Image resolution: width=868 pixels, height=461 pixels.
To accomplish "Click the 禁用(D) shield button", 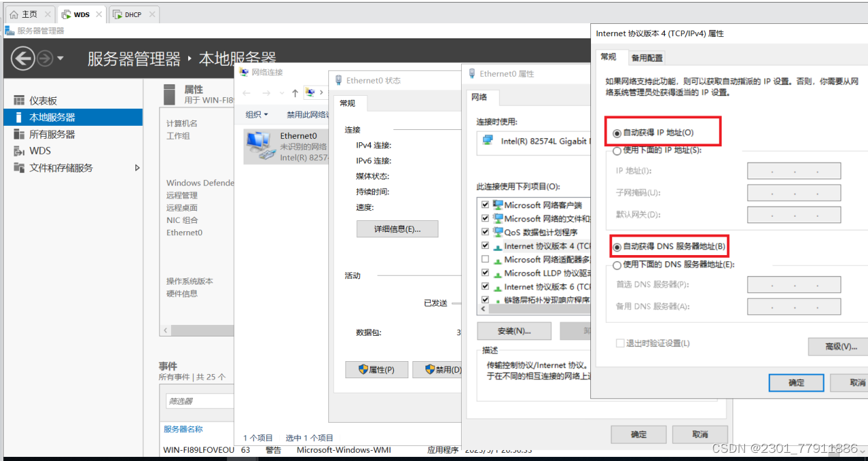I will [x=438, y=369].
